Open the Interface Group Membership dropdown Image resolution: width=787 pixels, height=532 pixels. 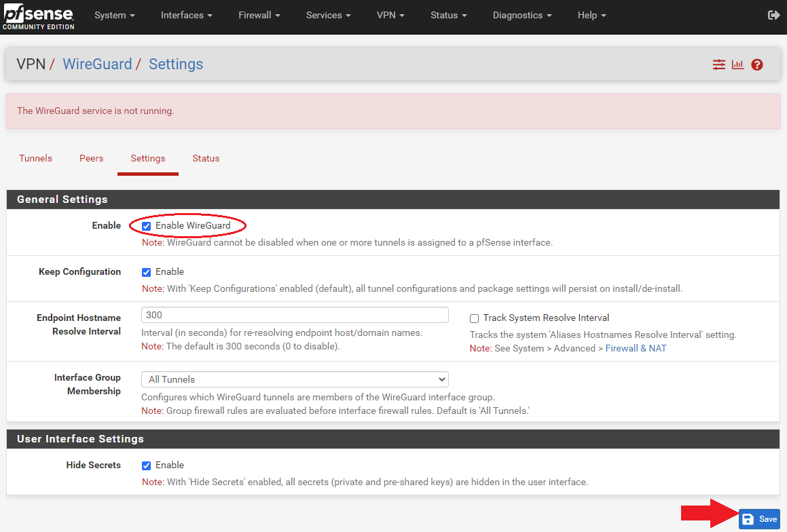(295, 379)
